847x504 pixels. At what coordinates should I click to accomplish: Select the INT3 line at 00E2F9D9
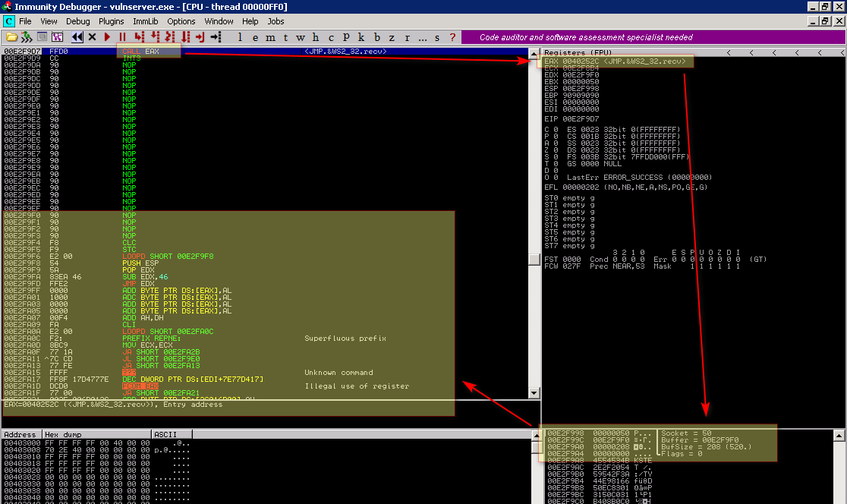pos(265,58)
